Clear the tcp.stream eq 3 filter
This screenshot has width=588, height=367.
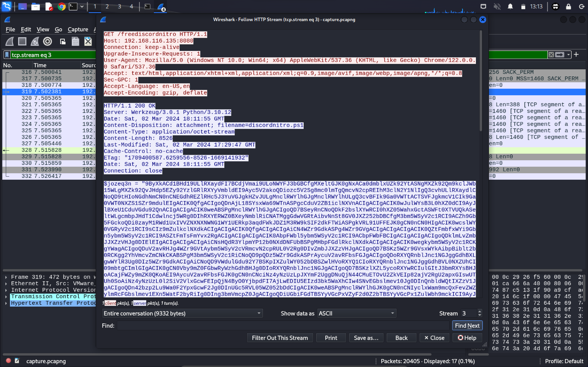pos(552,55)
